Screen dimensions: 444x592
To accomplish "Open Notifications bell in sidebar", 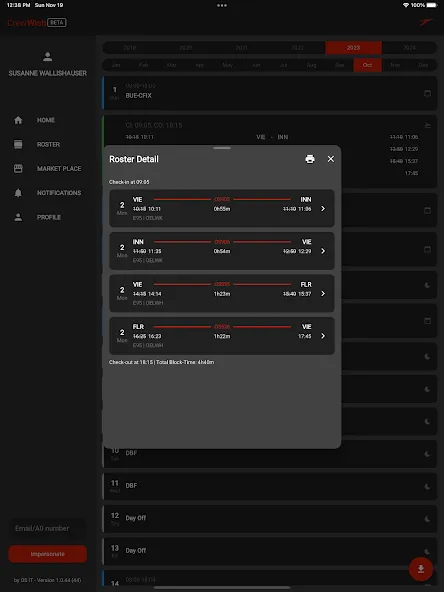I will 18,193.
